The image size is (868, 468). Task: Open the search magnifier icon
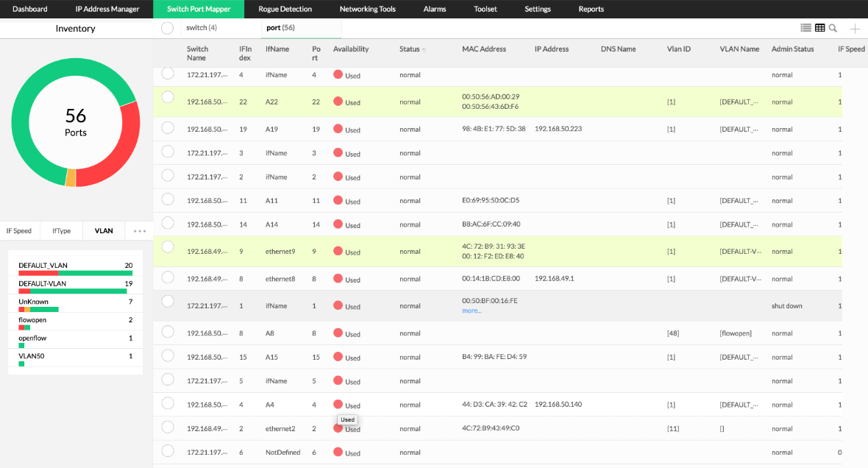click(x=833, y=28)
